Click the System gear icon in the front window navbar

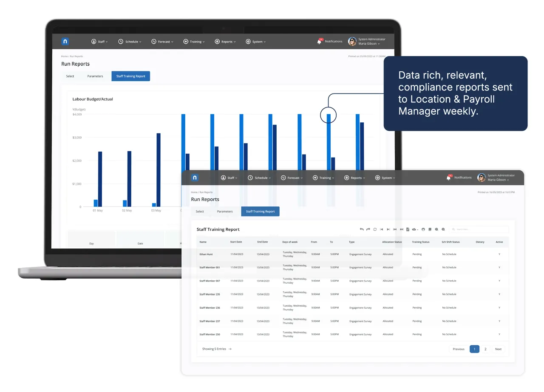pos(377,178)
